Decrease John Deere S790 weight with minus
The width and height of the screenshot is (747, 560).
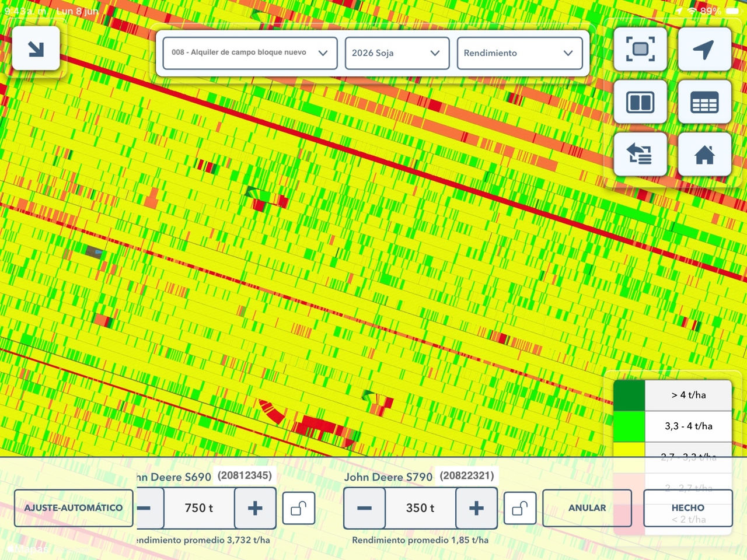pos(364,508)
